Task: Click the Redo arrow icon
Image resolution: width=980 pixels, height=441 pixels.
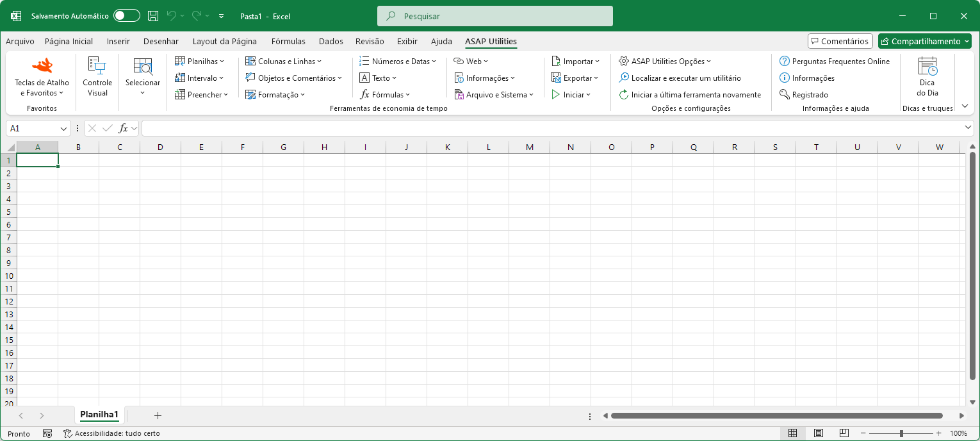Action: point(197,16)
